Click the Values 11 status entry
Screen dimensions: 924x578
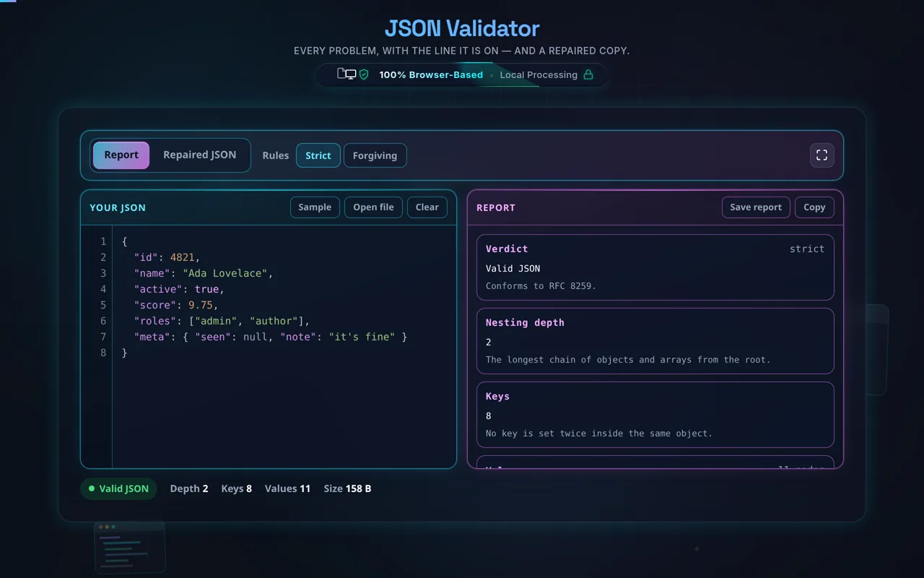click(x=287, y=488)
